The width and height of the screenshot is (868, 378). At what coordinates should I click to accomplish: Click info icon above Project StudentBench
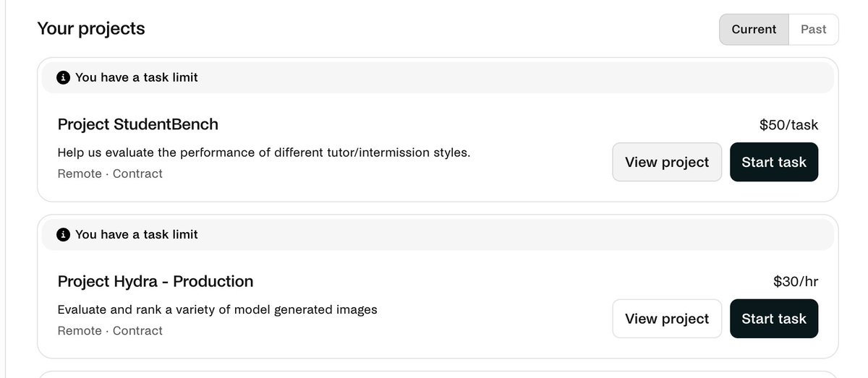[x=64, y=77]
